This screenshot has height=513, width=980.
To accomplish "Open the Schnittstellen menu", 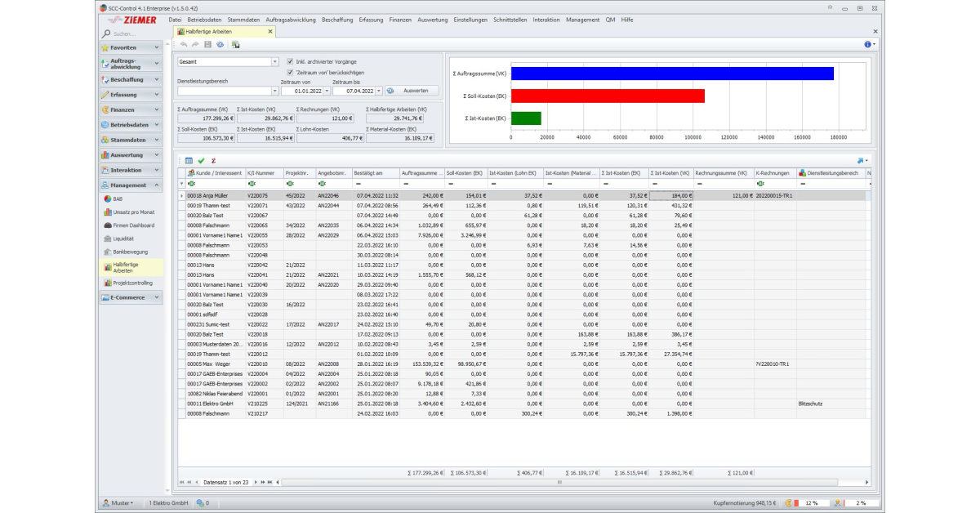I will (510, 19).
